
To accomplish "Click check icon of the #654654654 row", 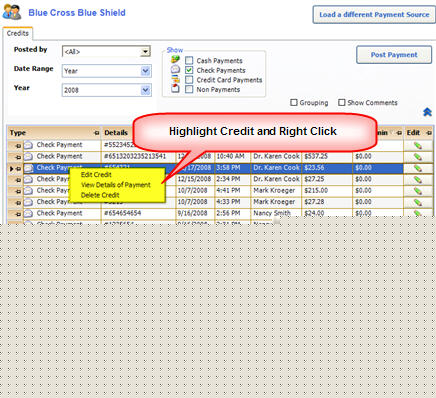I will pyautogui.click(x=29, y=213).
